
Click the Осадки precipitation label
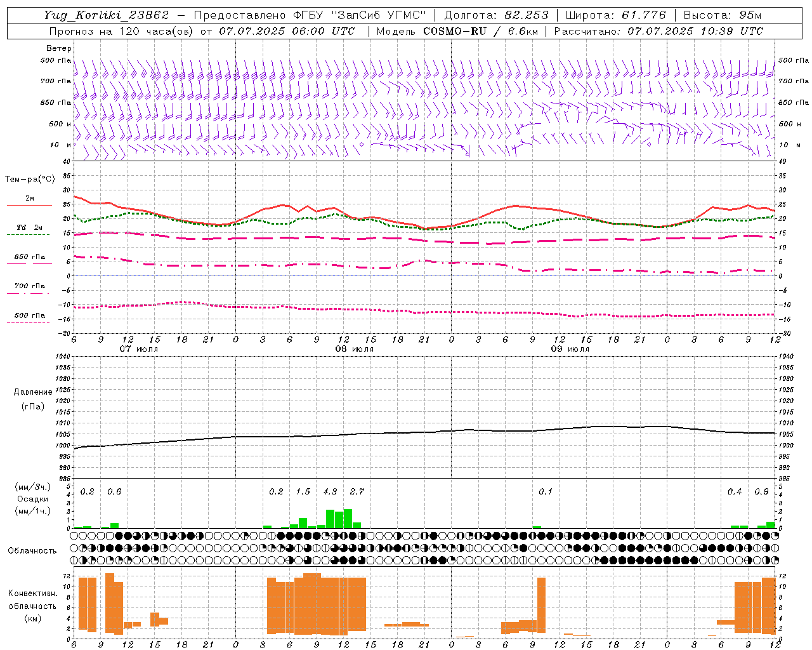[x=32, y=499]
